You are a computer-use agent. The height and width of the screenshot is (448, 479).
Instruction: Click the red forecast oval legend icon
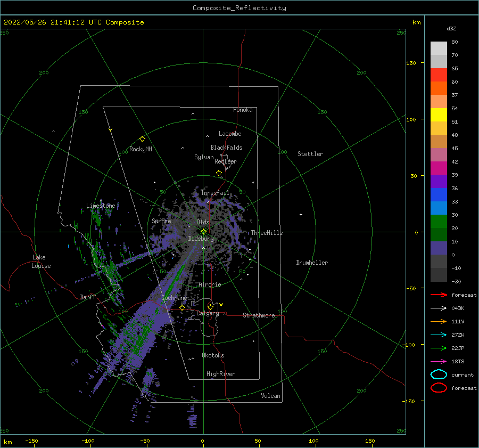click(x=439, y=388)
